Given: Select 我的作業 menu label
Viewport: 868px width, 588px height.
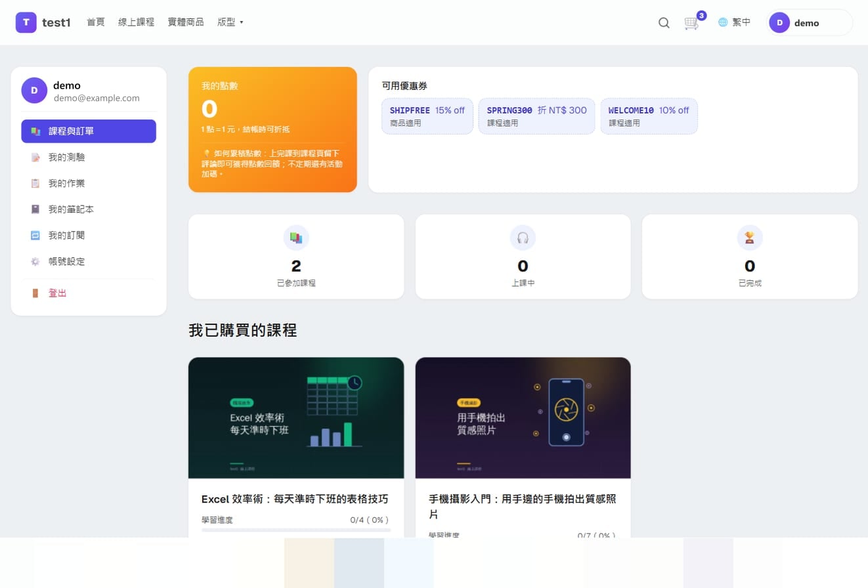Looking at the screenshot, I should (66, 183).
